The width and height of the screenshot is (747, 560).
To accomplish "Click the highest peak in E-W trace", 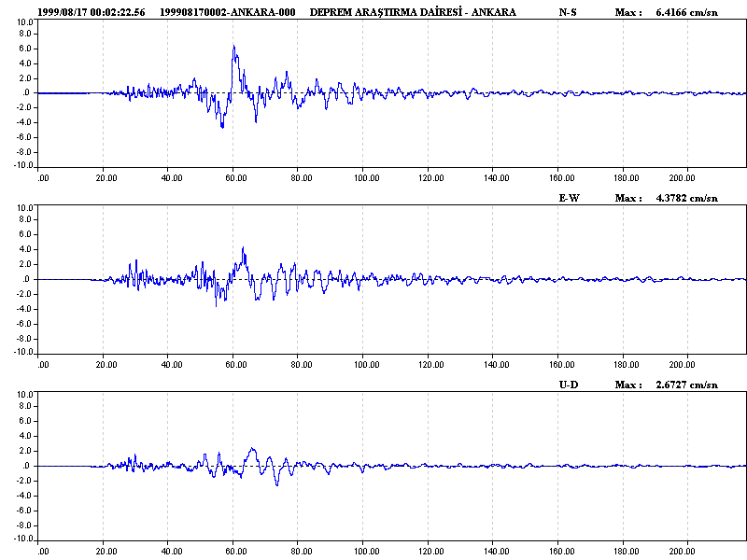I will [243, 248].
